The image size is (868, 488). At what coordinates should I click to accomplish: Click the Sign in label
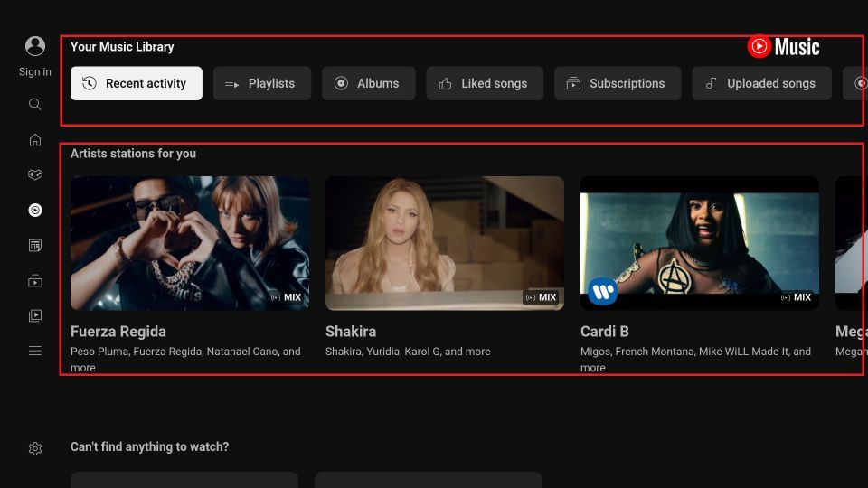(x=35, y=71)
